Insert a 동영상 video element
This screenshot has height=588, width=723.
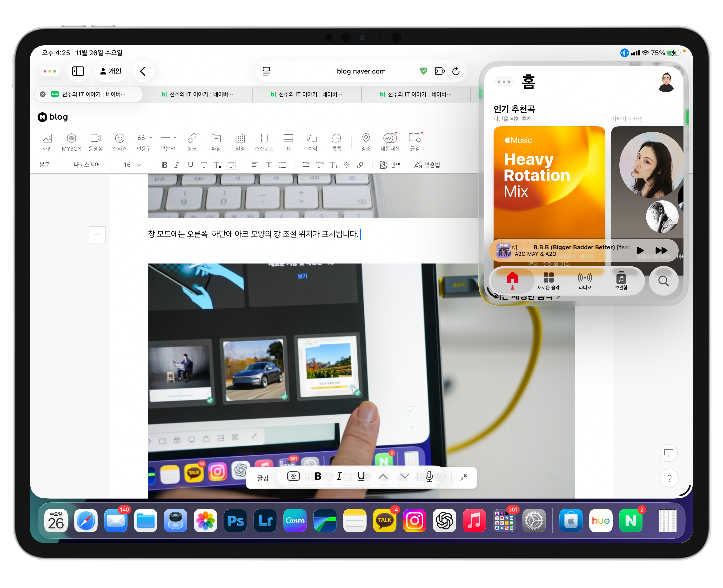95,139
